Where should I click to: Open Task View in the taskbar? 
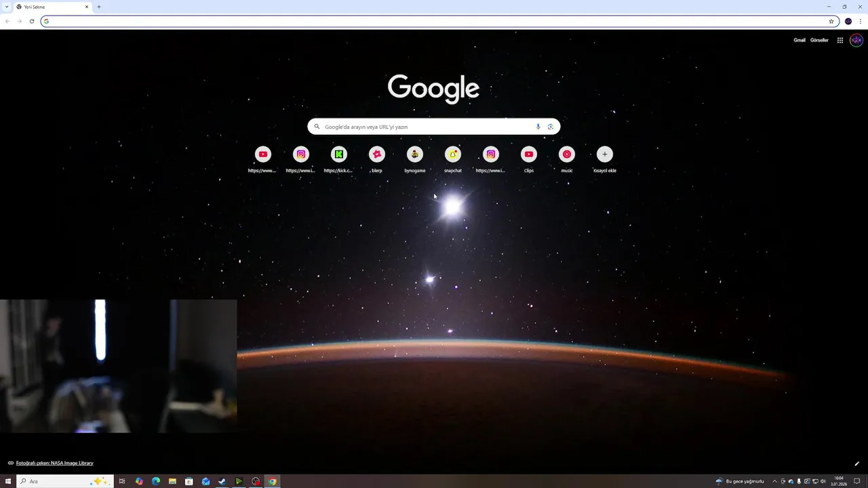[122, 481]
